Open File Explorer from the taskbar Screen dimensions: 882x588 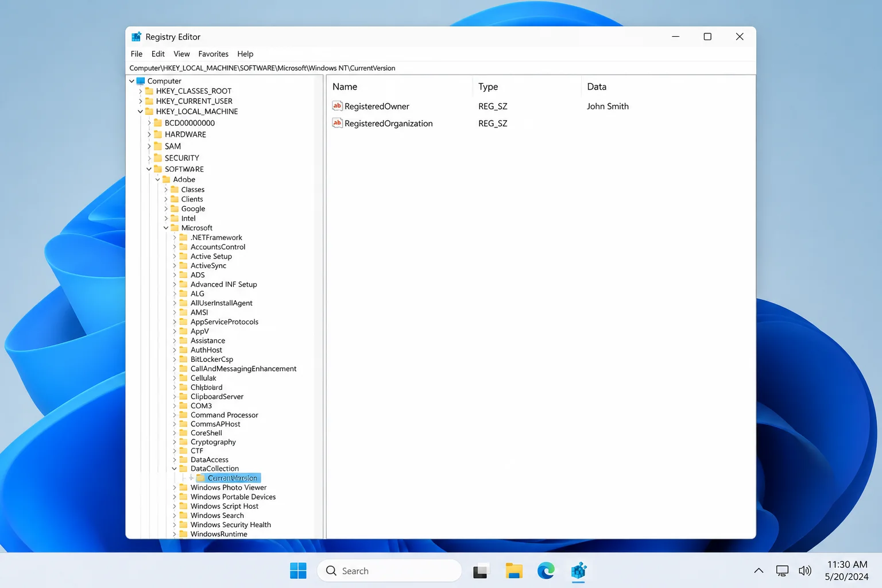coord(514,571)
